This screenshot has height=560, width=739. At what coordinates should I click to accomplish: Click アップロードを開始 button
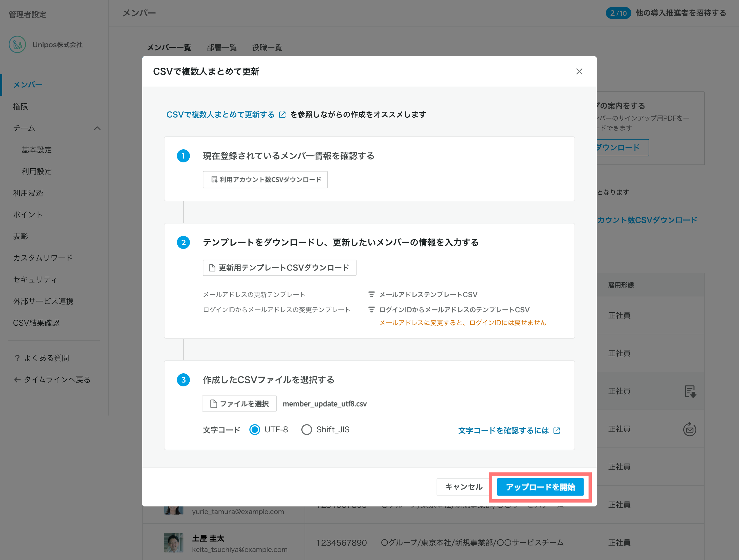point(540,487)
